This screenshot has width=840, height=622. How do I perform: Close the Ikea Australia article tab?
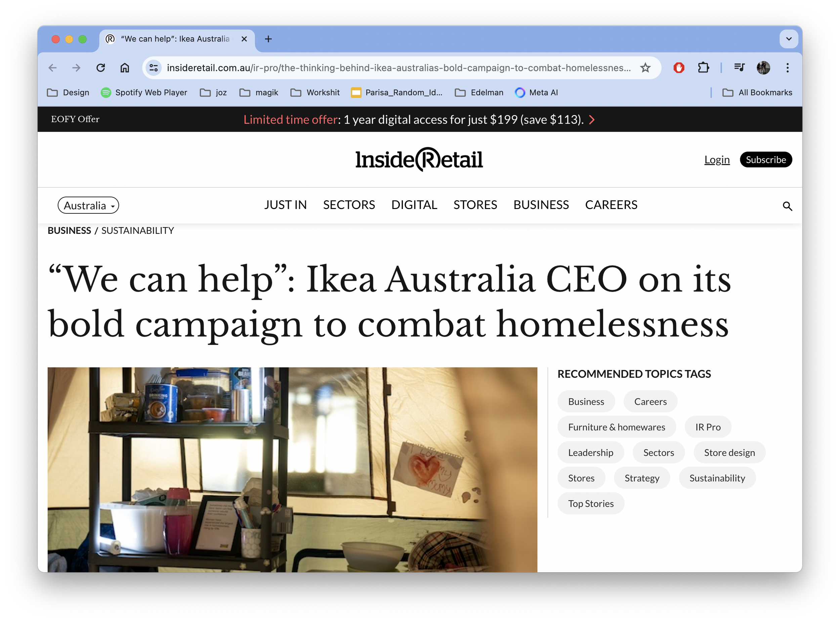(244, 39)
